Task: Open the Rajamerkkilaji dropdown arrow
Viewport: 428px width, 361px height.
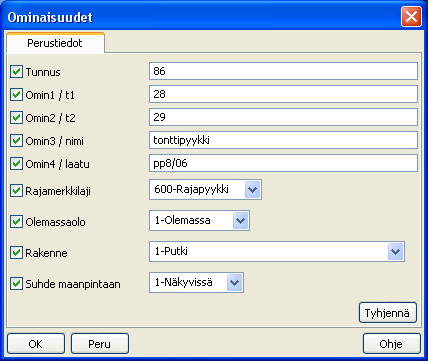Action: pyautogui.click(x=252, y=190)
